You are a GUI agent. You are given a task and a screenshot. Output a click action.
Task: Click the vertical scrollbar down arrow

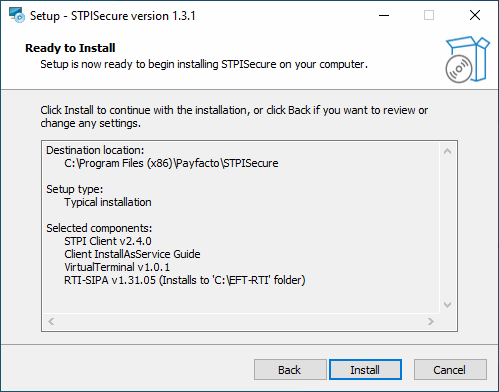[x=448, y=305]
